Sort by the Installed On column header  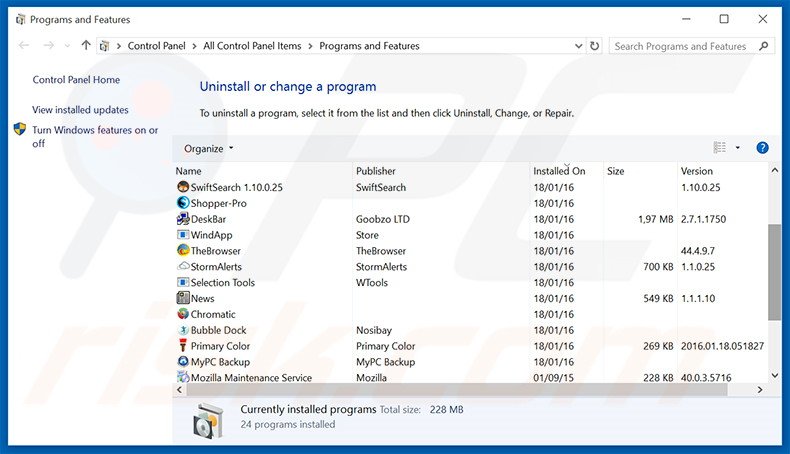point(559,171)
